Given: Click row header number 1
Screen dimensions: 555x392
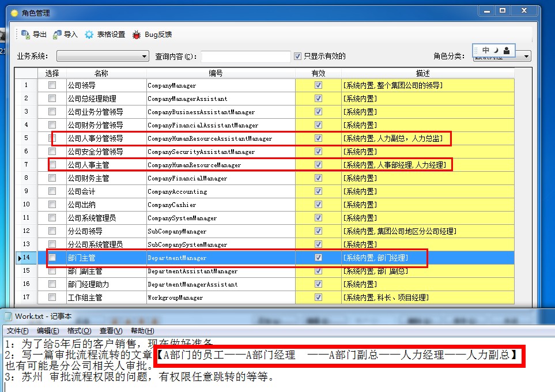Looking at the screenshot, I should (x=26, y=85).
